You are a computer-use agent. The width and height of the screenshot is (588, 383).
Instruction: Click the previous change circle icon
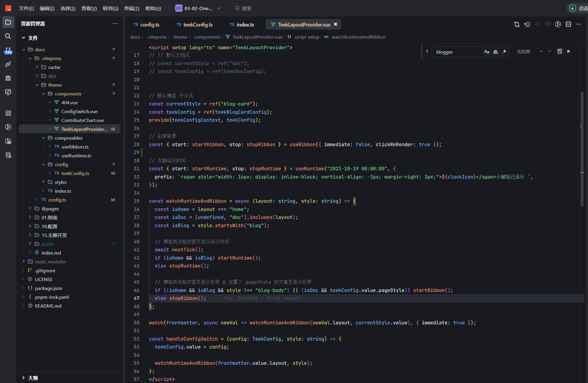[x=538, y=24]
